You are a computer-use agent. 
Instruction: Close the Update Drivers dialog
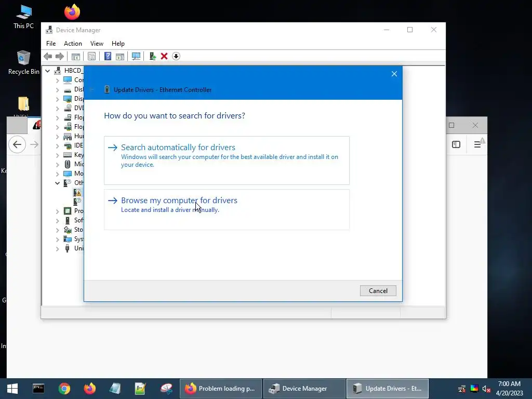pos(394,74)
